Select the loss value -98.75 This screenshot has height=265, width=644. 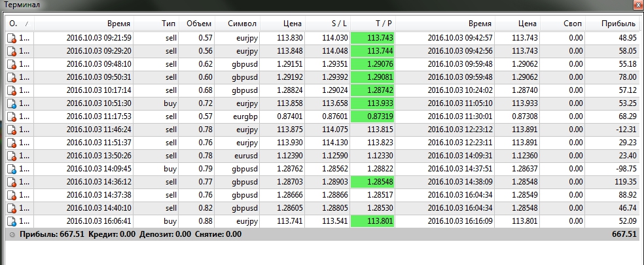click(626, 169)
